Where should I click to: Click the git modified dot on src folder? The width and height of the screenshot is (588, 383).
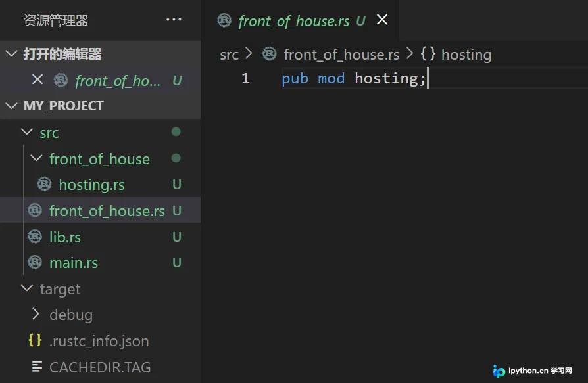[176, 132]
